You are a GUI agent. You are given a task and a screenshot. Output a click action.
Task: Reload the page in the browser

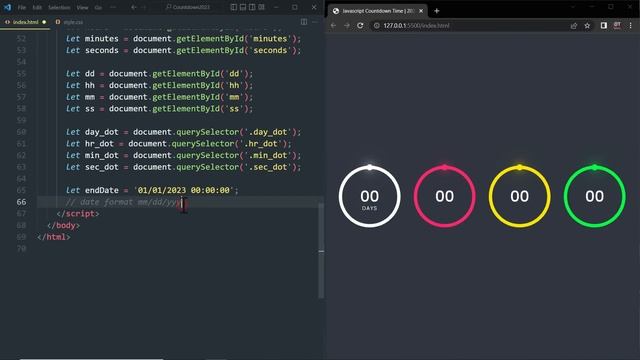coord(360,25)
